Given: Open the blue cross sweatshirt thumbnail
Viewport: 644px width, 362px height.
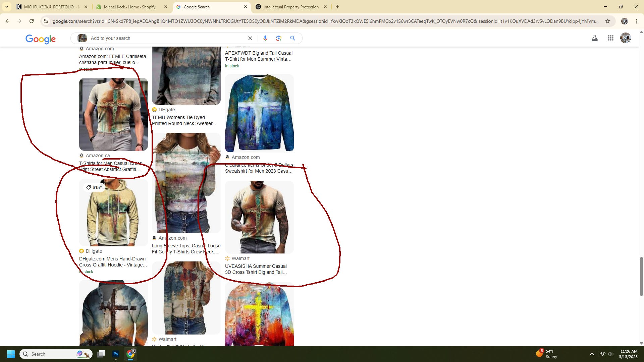Looking at the screenshot, I should (x=259, y=113).
